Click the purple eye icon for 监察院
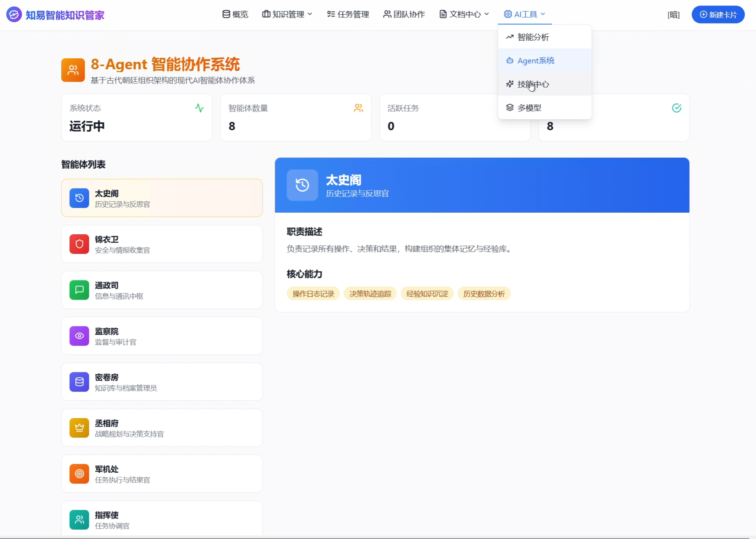 tap(79, 336)
